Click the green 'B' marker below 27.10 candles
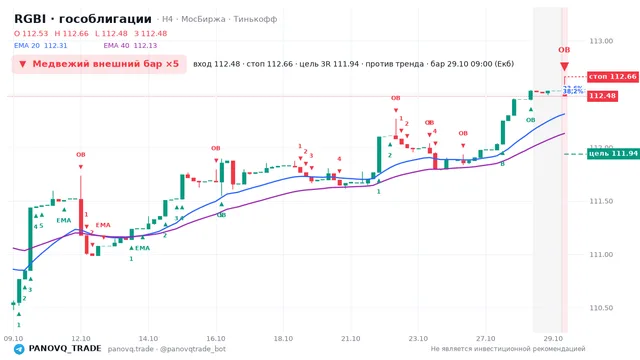640x360 pixels. tap(502, 164)
